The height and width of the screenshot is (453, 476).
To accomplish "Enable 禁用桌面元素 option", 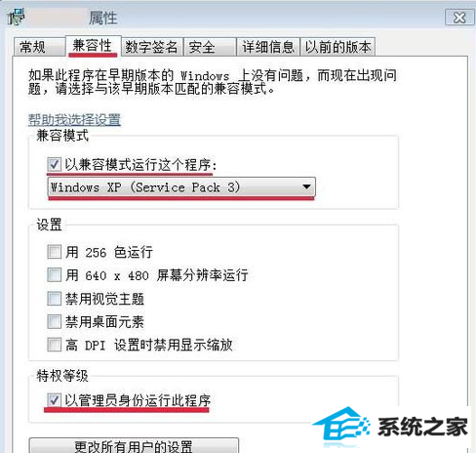I will [x=54, y=321].
